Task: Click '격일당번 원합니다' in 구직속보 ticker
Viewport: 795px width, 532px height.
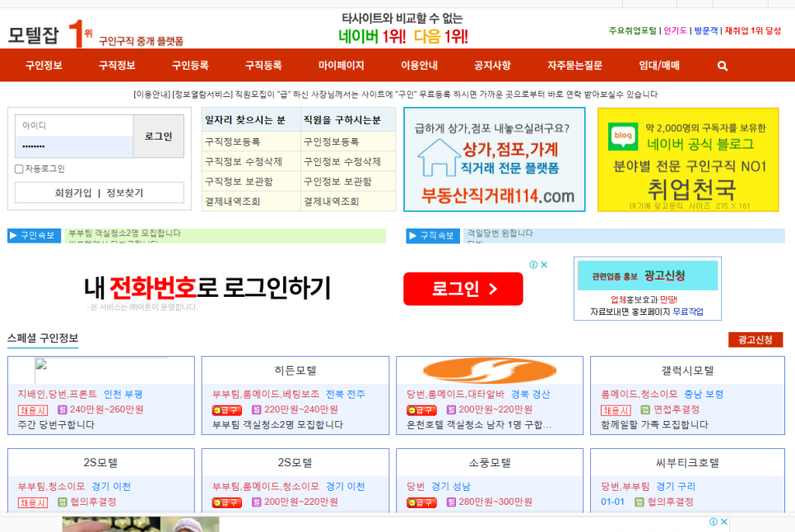Action: pyautogui.click(x=500, y=233)
